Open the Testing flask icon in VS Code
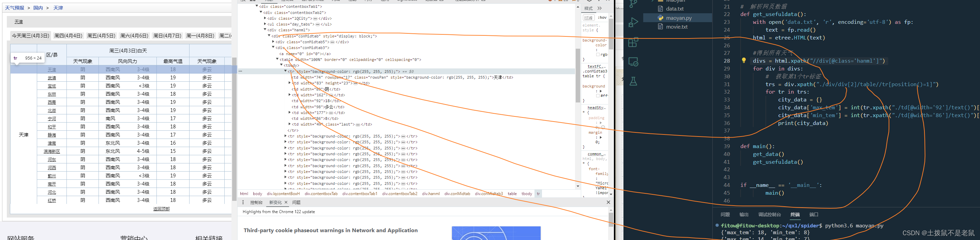 (633, 81)
